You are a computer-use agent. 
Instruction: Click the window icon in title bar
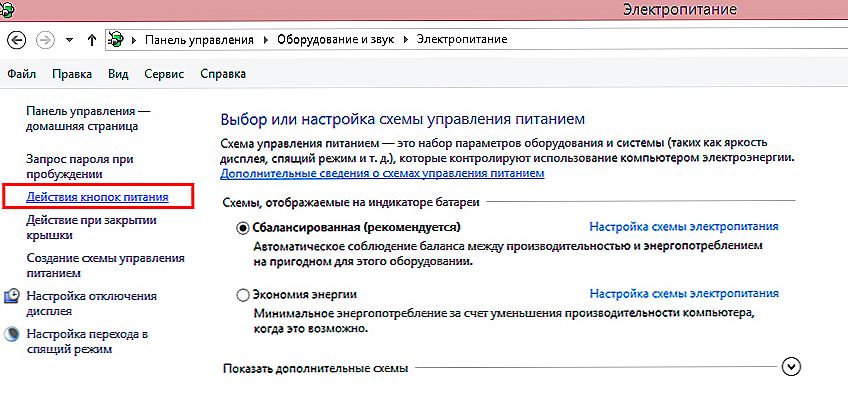[8, 9]
